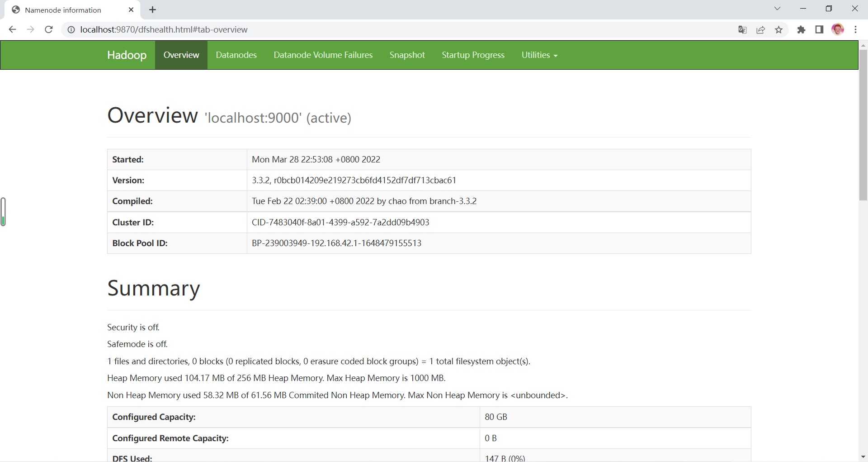Screen dimensions: 868x462
Task: Click the browser forward arrow
Action: [x=30, y=29]
